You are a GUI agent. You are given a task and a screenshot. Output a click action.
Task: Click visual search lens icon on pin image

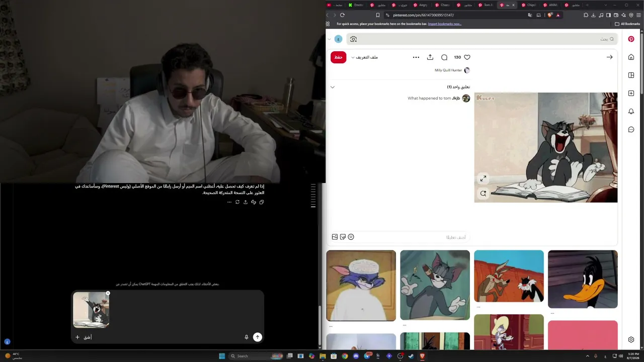483,193
